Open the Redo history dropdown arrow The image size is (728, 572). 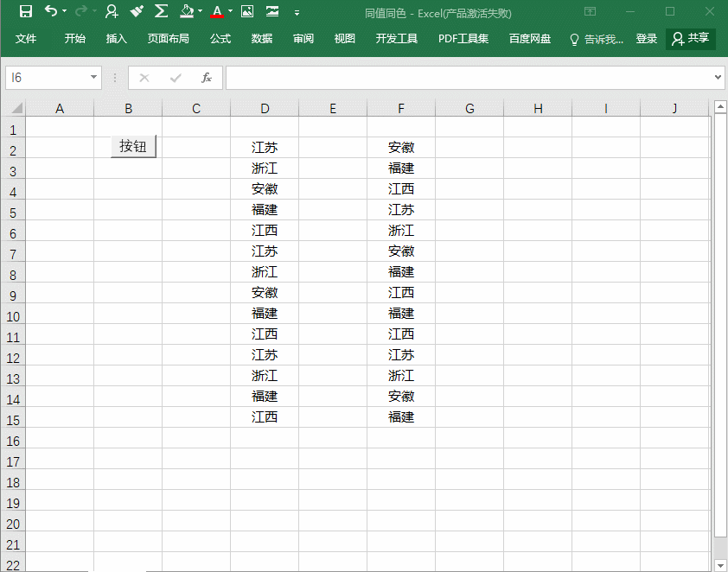(94, 11)
